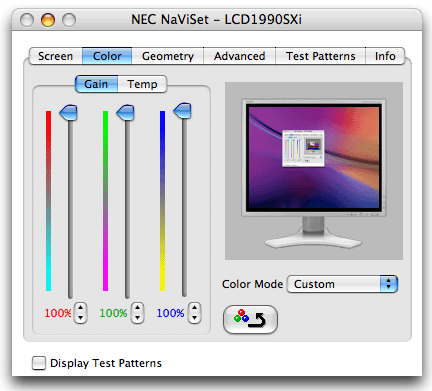This screenshot has height=391, width=432.
Task: Show the Info tab
Action: point(385,56)
